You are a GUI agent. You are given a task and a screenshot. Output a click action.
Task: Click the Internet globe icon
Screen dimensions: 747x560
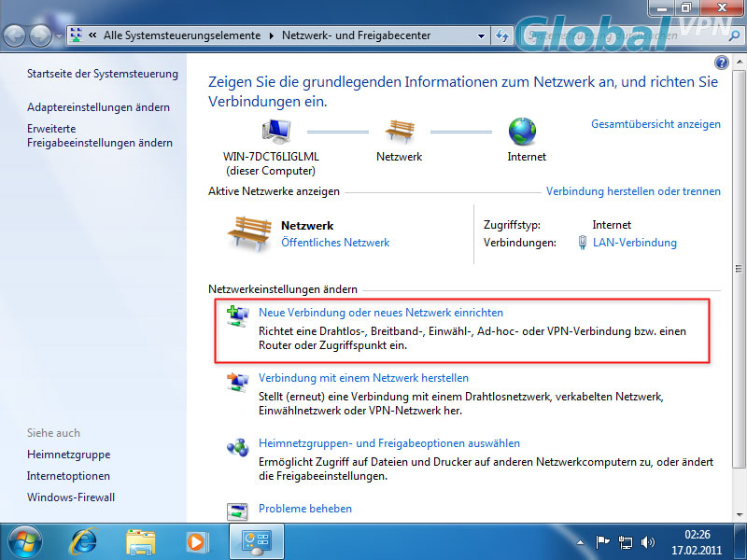(523, 131)
